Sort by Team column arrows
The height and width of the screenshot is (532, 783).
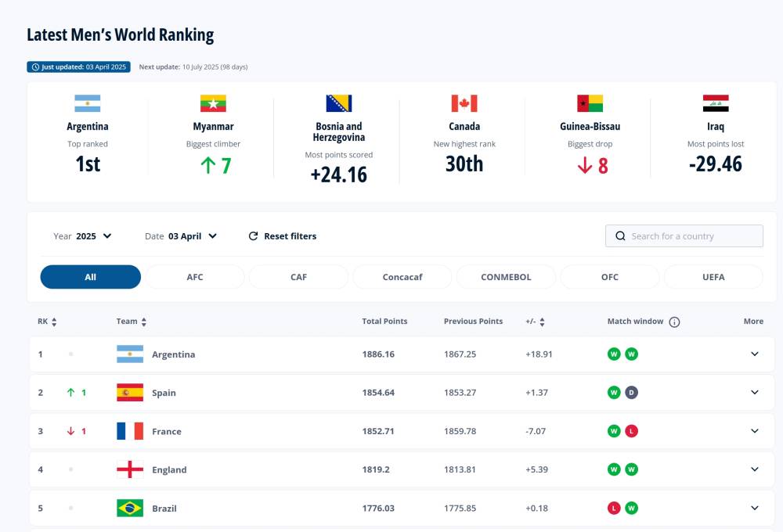[144, 322]
